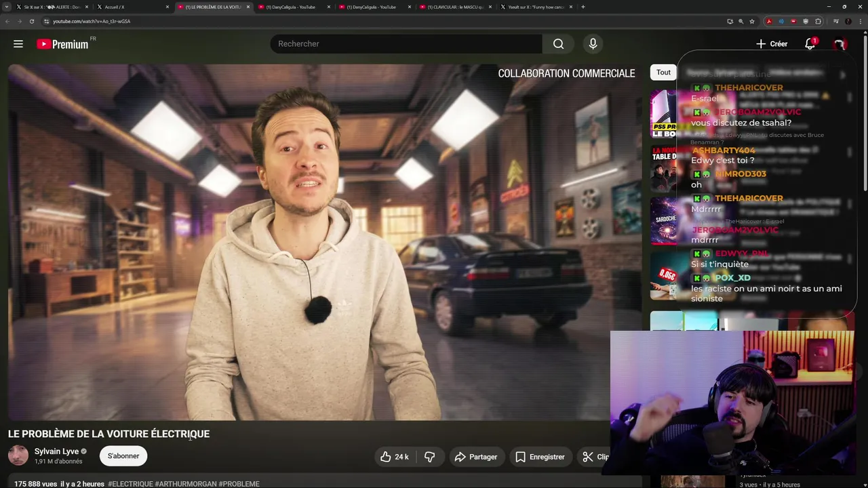The height and width of the screenshot is (488, 868).
Task: Click the Clip scissors button
Action: click(x=594, y=457)
